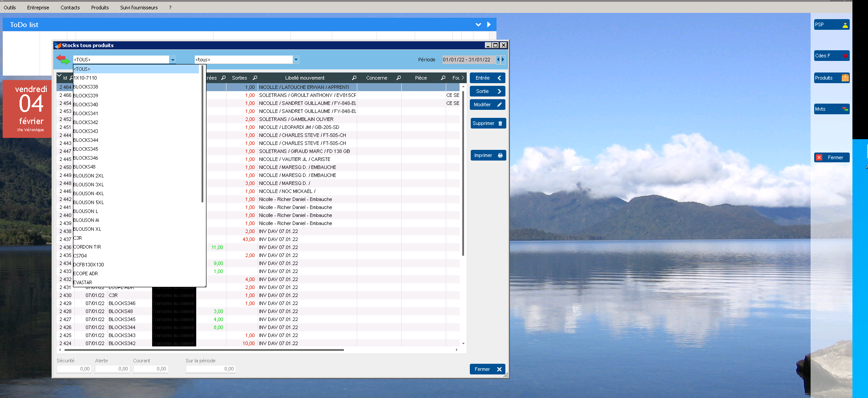Click search icon in Libellé mouvement column
The height and width of the screenshot is (398, 868).
click(354, 78)
